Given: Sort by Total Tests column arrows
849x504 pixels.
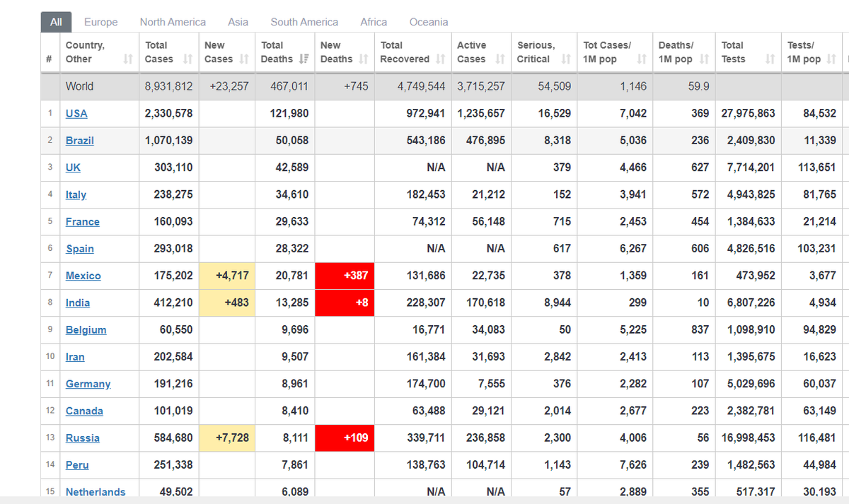Looking at the screenshot, I should pos(770,59).
